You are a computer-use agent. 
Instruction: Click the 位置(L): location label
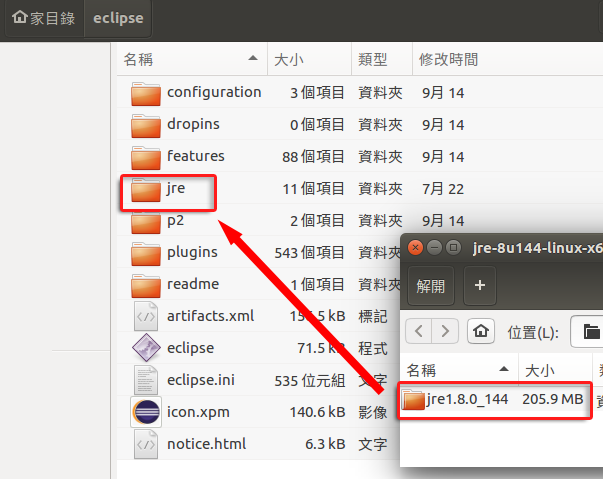coord(533,332)
